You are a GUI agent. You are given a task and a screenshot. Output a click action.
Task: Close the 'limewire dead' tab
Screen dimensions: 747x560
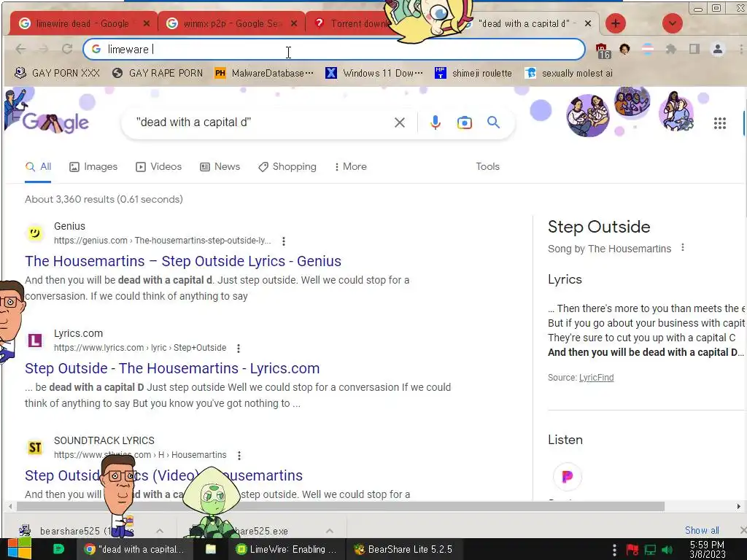(x=146, y=23)
